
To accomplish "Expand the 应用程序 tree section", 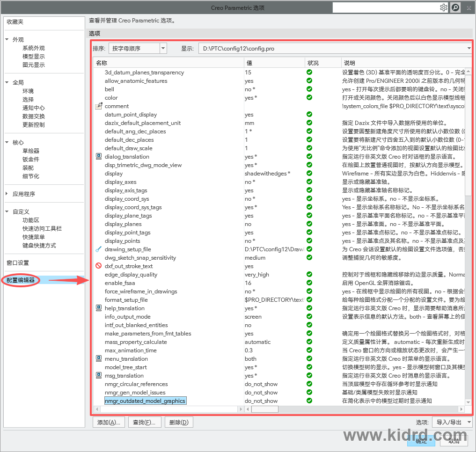I will pyautogui.click(x=7, y=194).
